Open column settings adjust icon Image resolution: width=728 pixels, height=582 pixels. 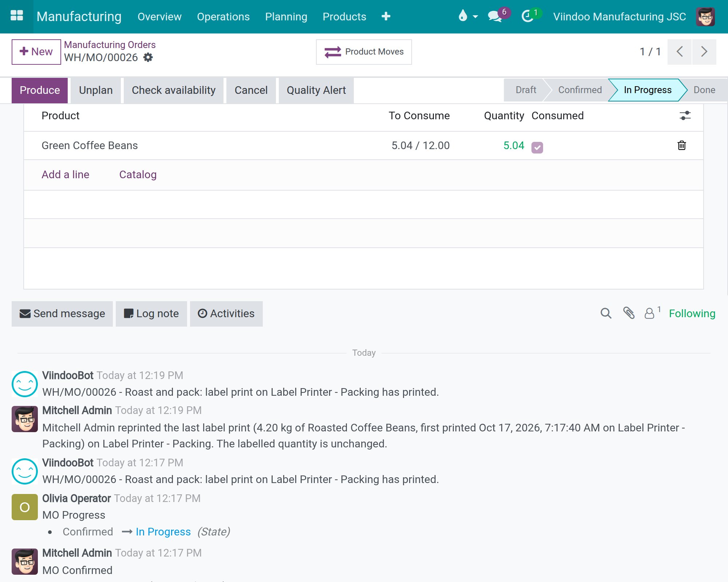[x=685, y=116]
